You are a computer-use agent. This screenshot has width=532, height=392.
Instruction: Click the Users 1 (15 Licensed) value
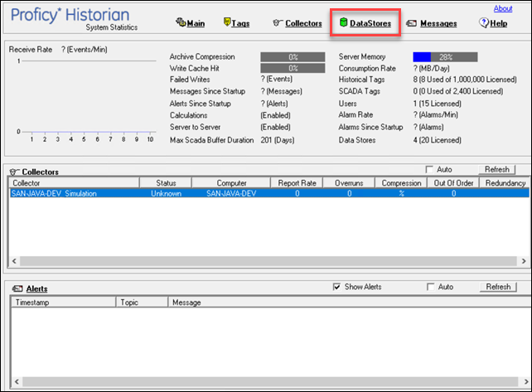tap(437, 104)
